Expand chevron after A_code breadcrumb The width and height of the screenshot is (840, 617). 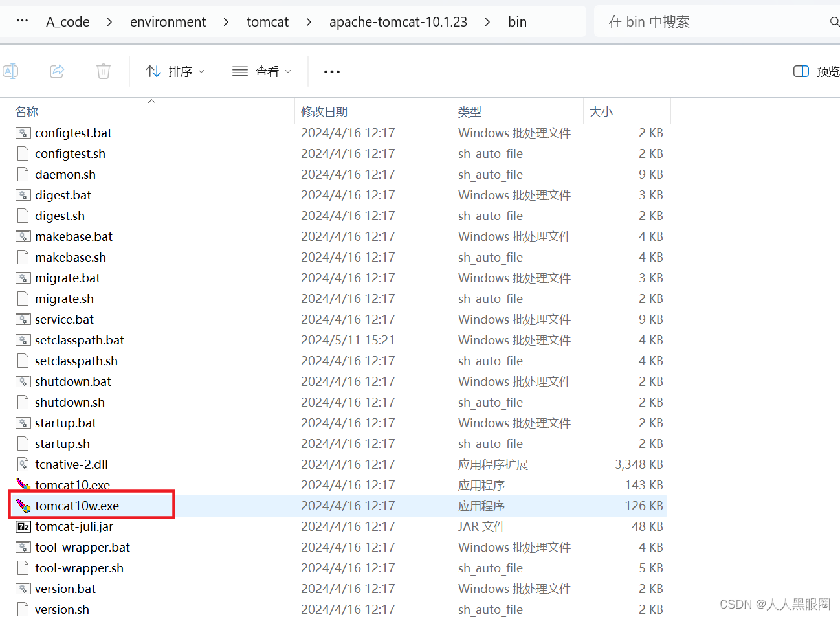pos(109,22)
